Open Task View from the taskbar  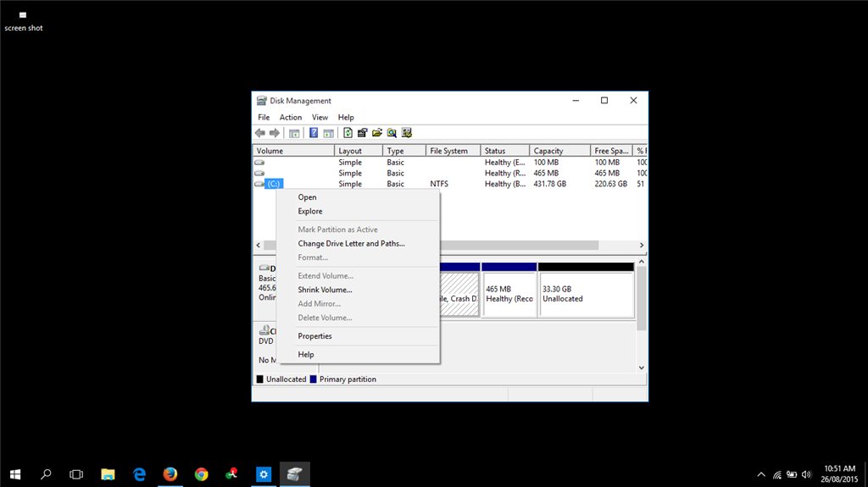pyautogui.click(x=76, y=474)
